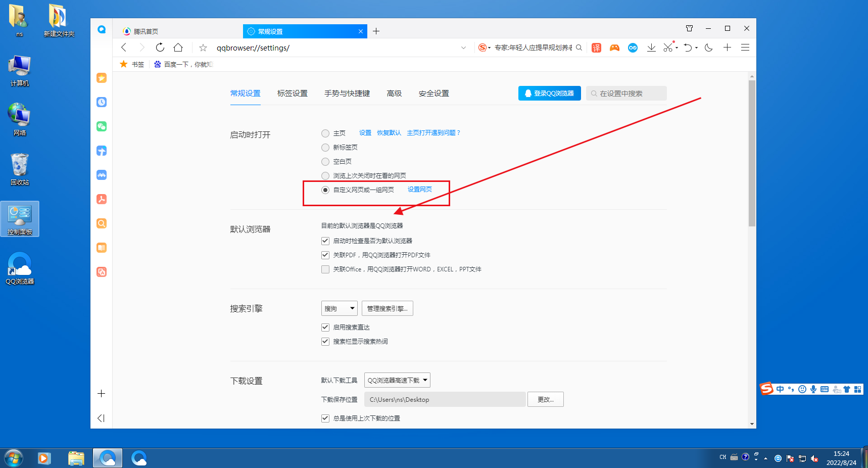
Task: Open the orange search icon in sidebar
Action: (102, 223)
